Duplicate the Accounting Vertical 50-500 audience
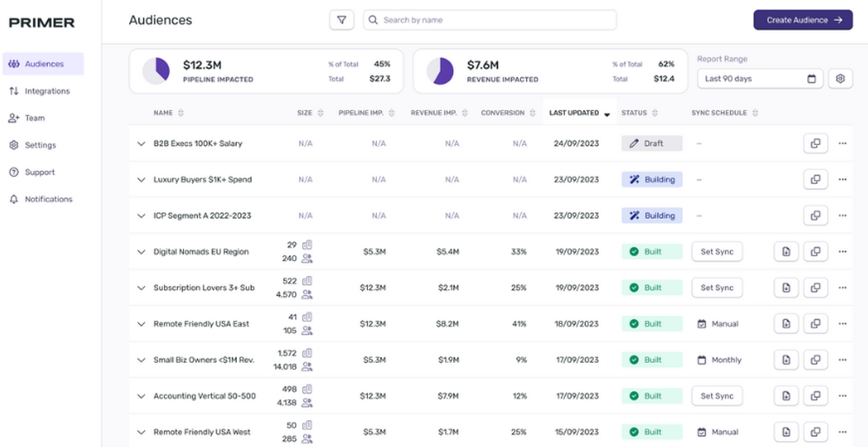Viewport: 868px width, 447px height. (x=815, y=396)
